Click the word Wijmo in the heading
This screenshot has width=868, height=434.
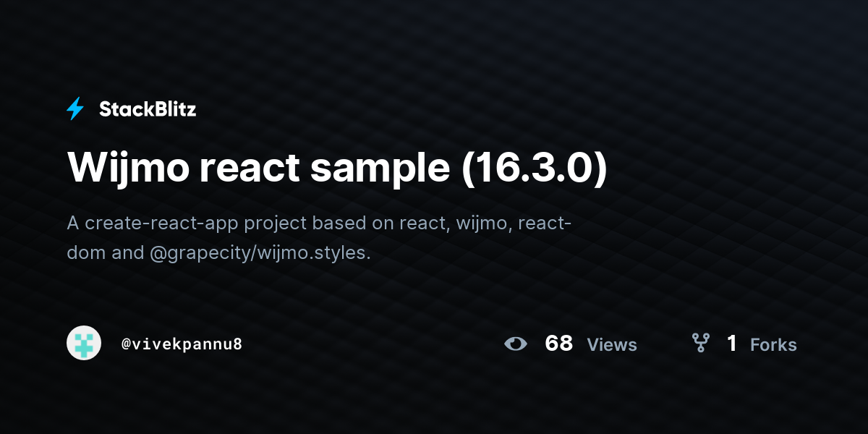click(127, 169)
